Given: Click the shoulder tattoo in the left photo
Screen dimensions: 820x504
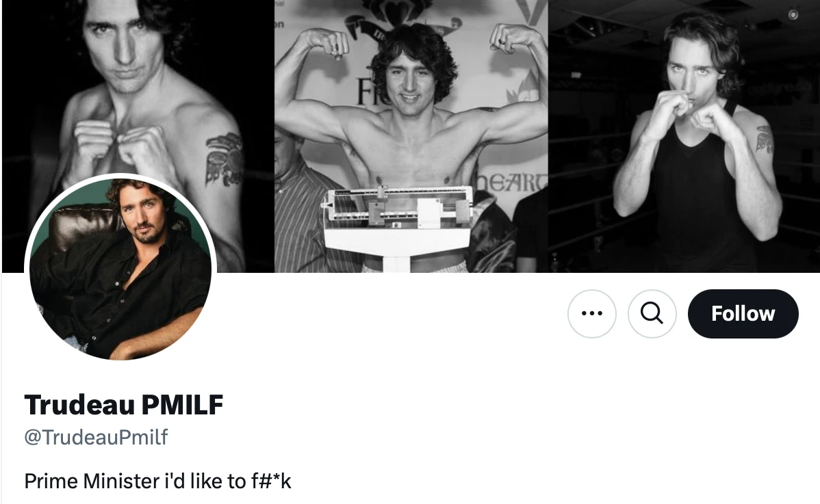Looking at the screenshot, I should pos(224,159).
